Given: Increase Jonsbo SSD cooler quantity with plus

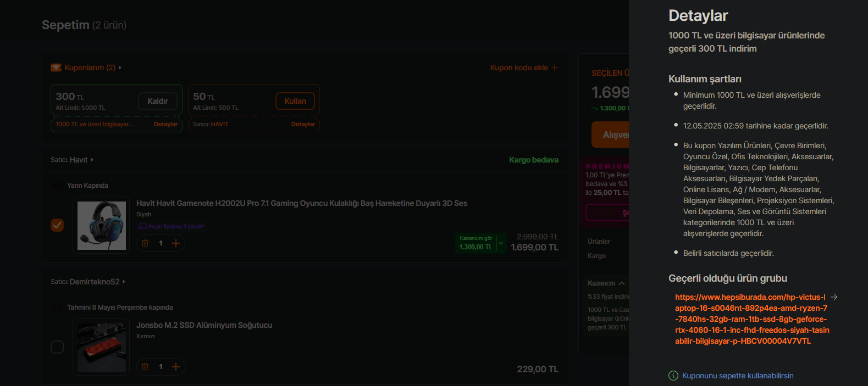Looking at the screenshot, I should (x=176, y=367).
